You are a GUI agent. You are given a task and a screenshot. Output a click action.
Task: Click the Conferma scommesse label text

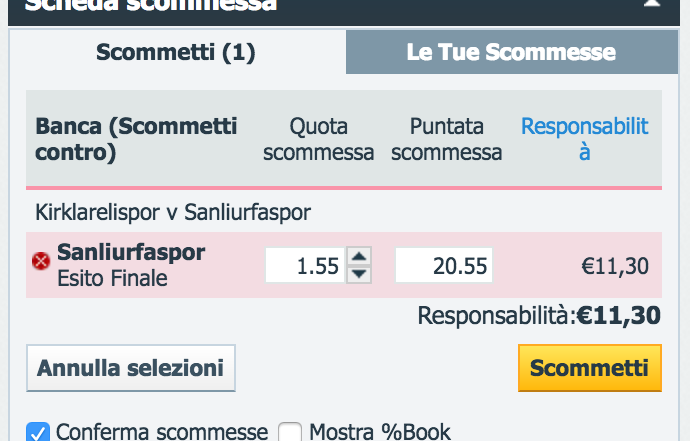[162, 432]
